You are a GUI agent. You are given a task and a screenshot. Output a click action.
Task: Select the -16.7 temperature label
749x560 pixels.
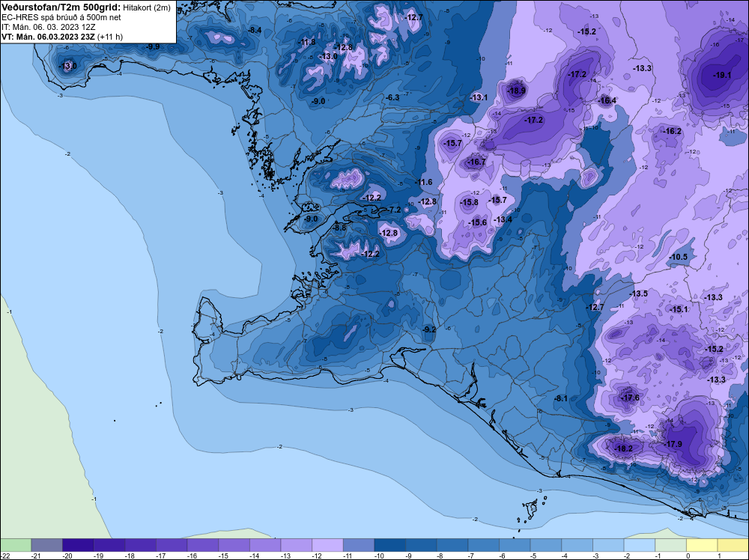point(476,162)
